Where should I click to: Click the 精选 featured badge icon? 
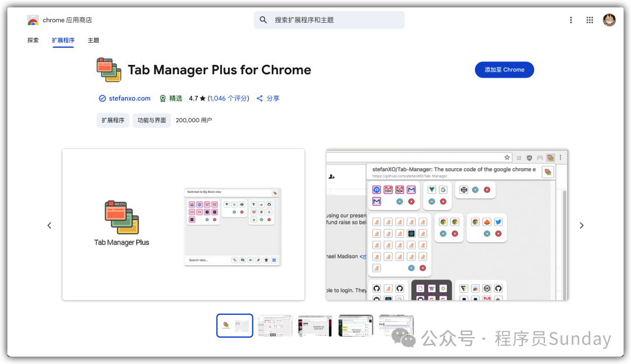coord(163,98)
